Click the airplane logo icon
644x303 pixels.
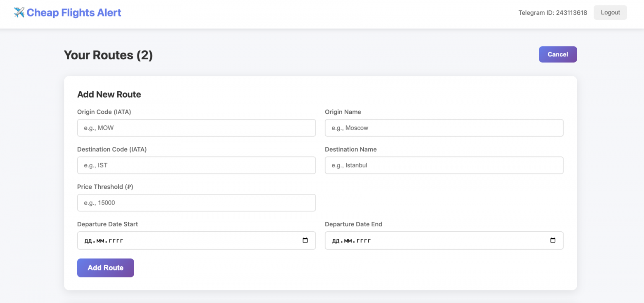coord(19,12)
